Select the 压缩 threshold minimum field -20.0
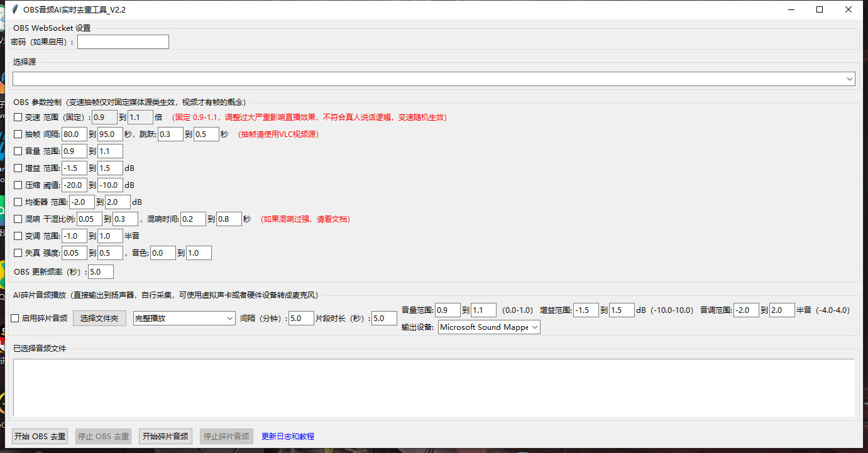This screenshot has width=868, height=453. pyautogui.click(x=74, y=185)
